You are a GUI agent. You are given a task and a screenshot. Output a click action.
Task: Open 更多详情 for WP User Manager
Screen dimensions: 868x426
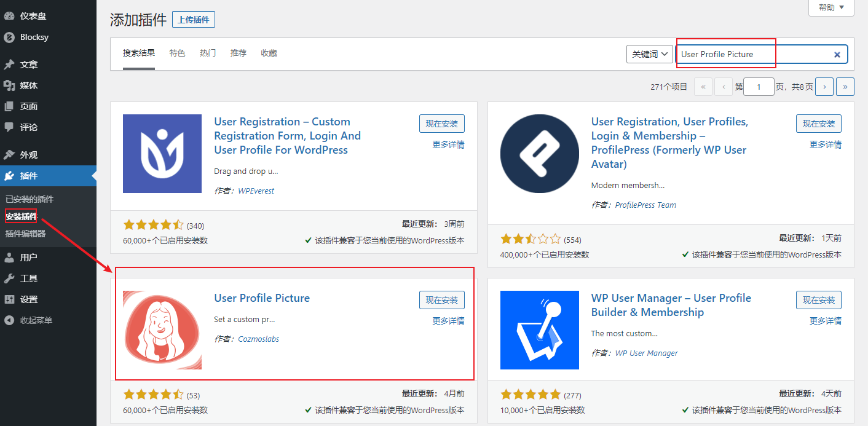(x=826, y=321)
